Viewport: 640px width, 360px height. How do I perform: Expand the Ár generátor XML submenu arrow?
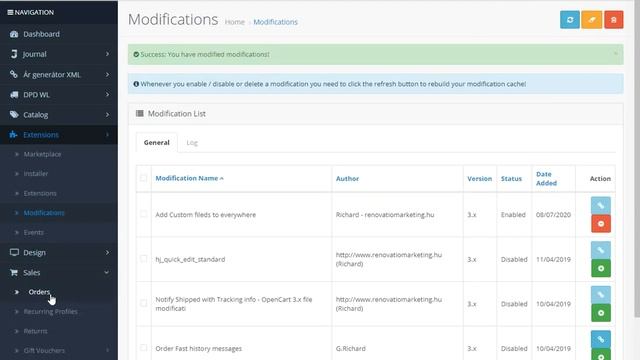[107, 74]
